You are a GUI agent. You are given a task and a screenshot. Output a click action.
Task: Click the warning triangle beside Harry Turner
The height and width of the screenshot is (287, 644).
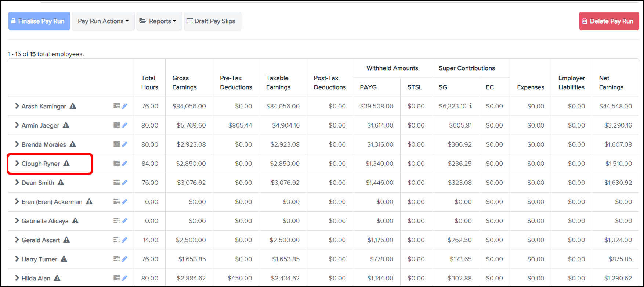tap(64, 259)
